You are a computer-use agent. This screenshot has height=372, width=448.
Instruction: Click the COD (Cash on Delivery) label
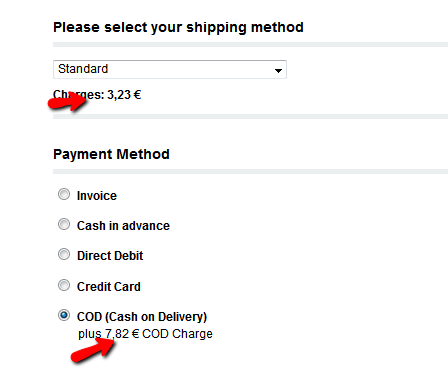coord(142,317)
